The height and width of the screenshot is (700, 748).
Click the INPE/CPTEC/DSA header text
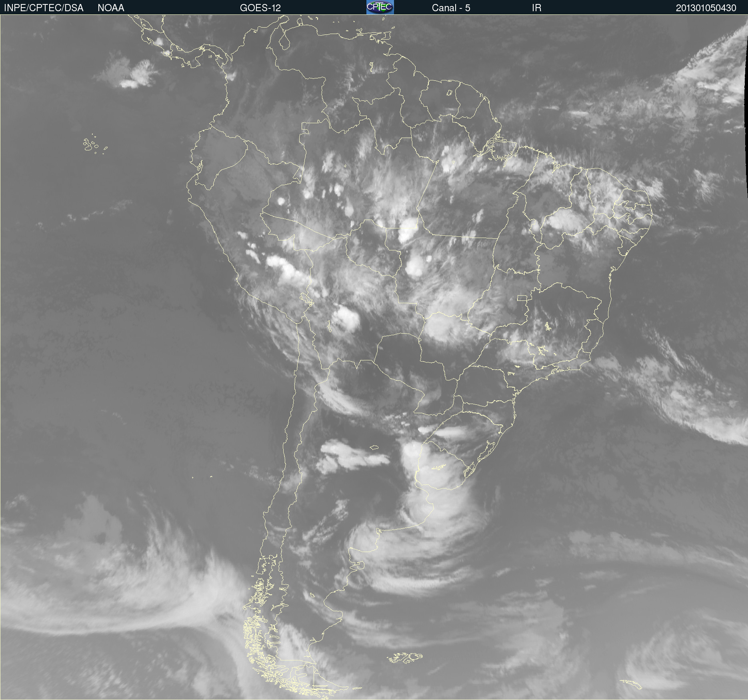click(44, 8)
